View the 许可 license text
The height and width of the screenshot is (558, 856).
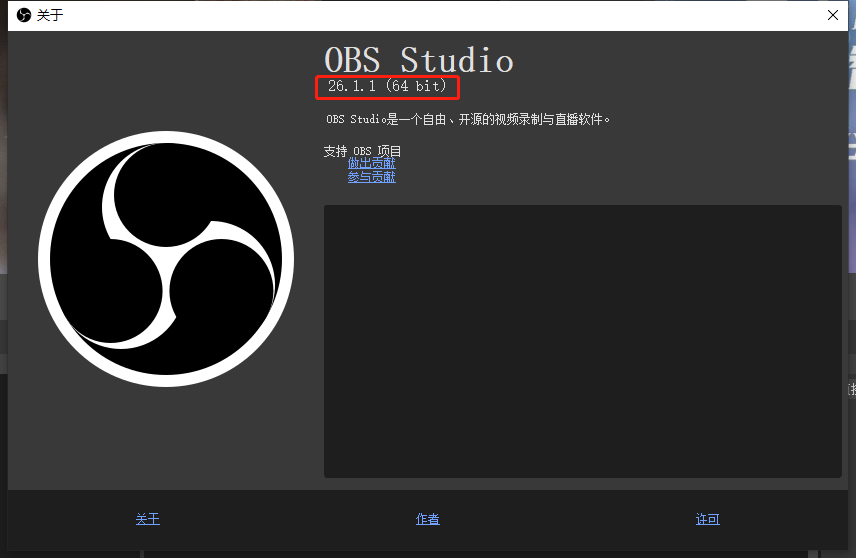708,519
